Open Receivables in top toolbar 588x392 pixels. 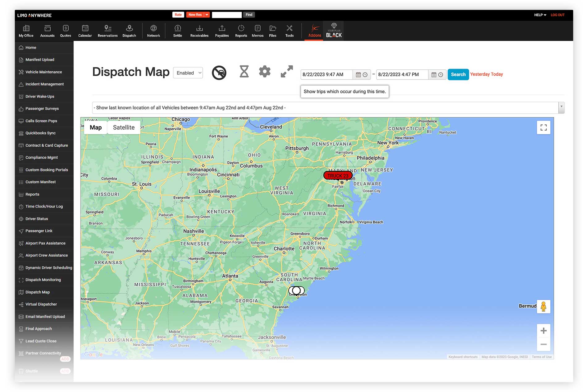click(199, 31)
